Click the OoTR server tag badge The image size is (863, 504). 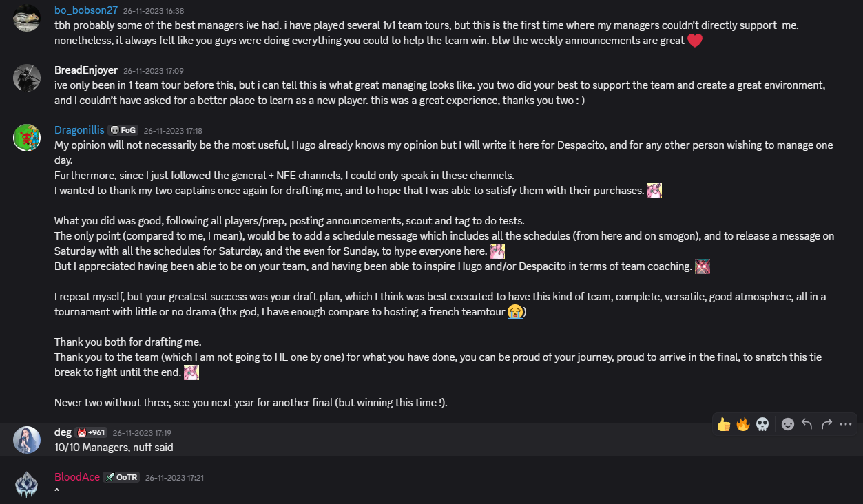point(121,477)
